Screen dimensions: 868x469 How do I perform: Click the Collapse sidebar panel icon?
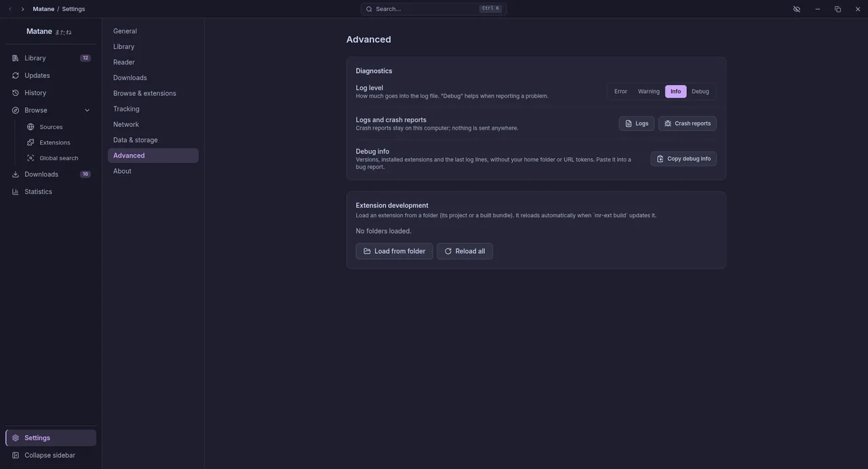(16, 455)
